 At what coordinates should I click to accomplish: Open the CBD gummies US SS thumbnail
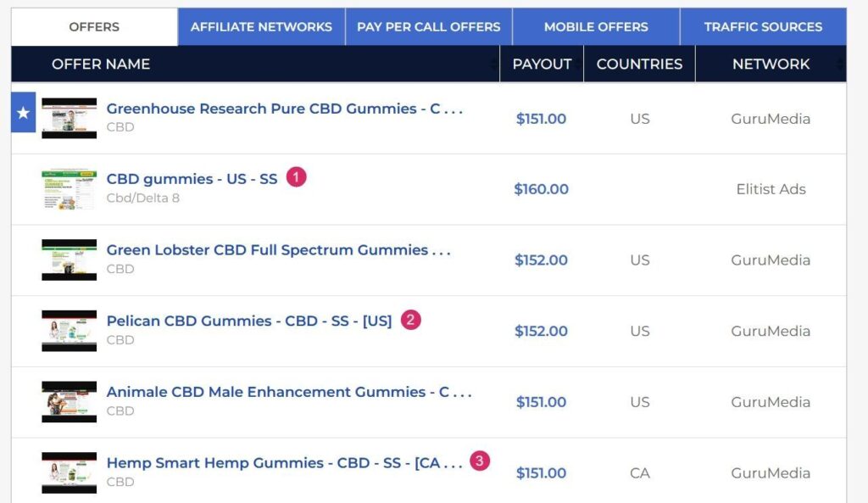[70, 189]
